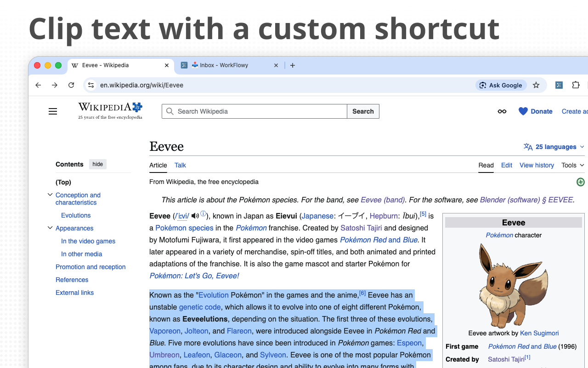
Task: Collapse the Conception and characteristics section
Action: coord(50,195)
